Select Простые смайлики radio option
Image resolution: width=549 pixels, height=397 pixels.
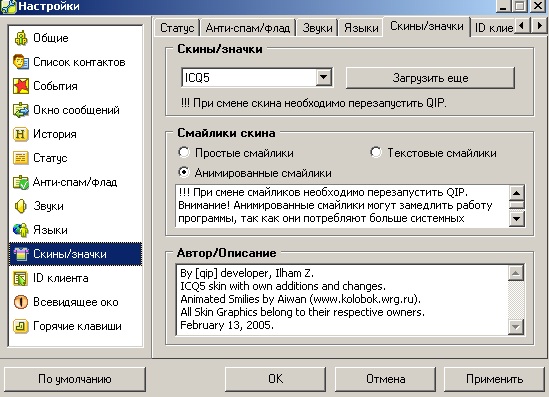pyautogui.click(x=183, y=153)
